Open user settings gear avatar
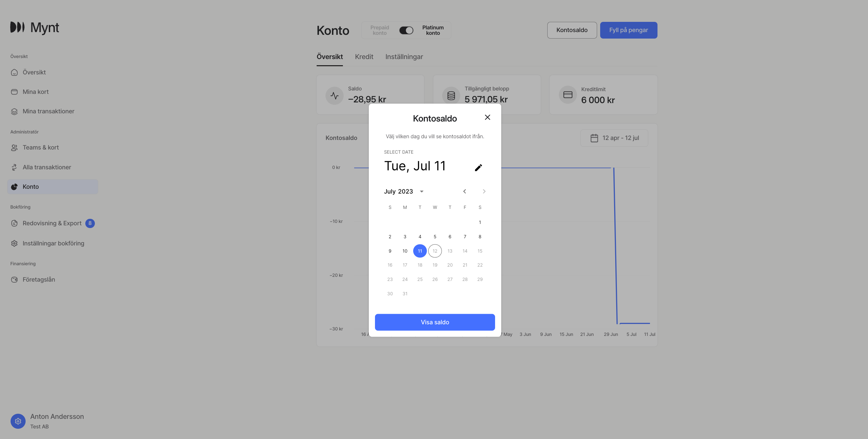868x439 pixels. coord(18,421)
